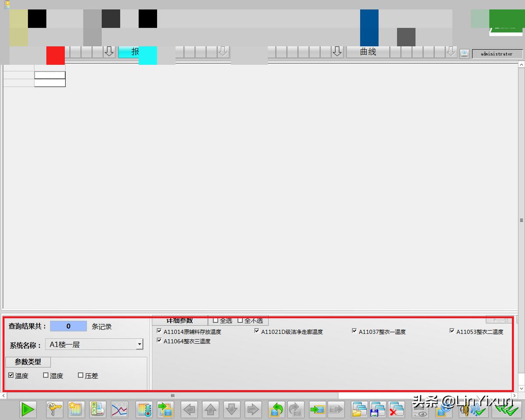The height and width of the screenshot is (420, 525).
Task: Click the up arrow navigation icon
Action: (x=210, y=409)
